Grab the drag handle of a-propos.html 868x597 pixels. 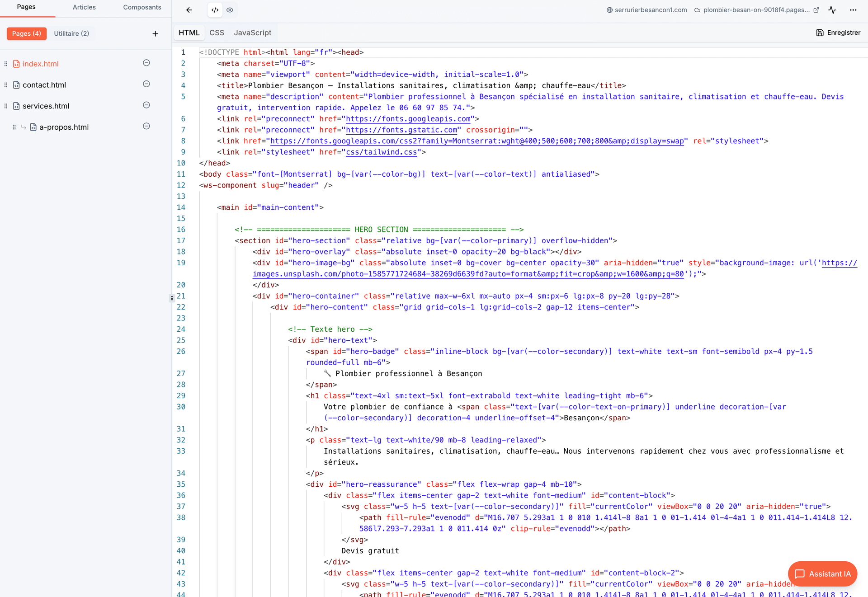[14, 127]
